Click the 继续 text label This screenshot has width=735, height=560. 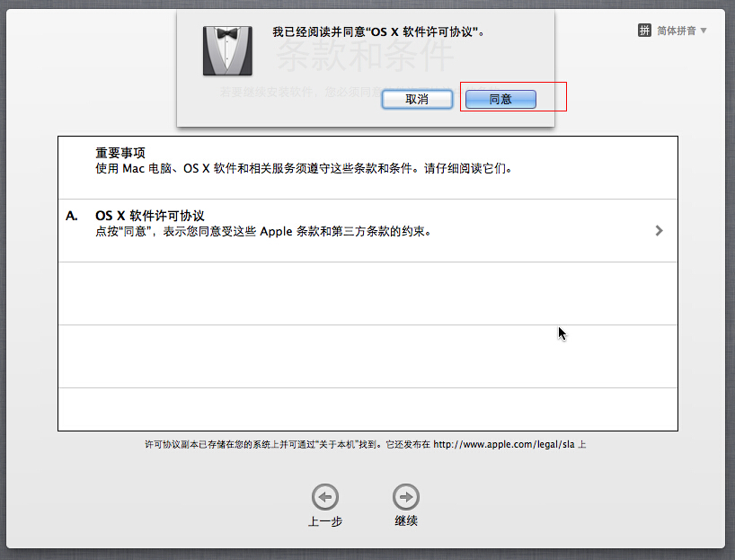pos(406,520)
